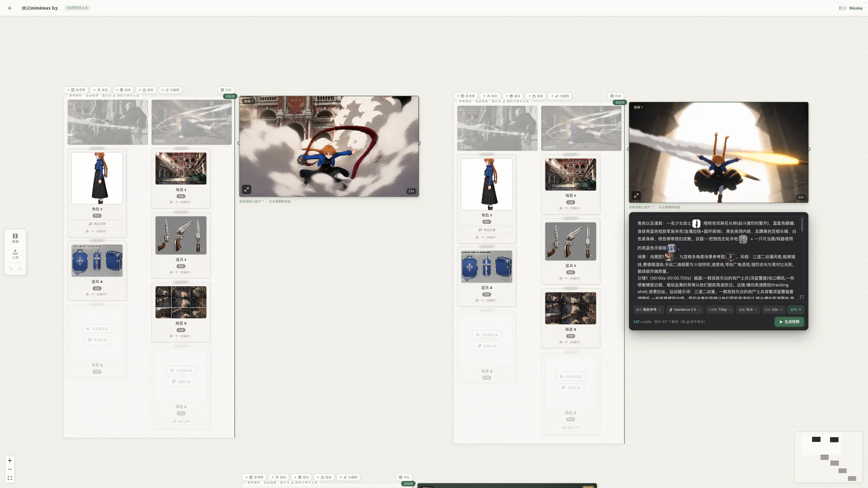Click the 上传 upload icon in sidebar

pos(15,254)
